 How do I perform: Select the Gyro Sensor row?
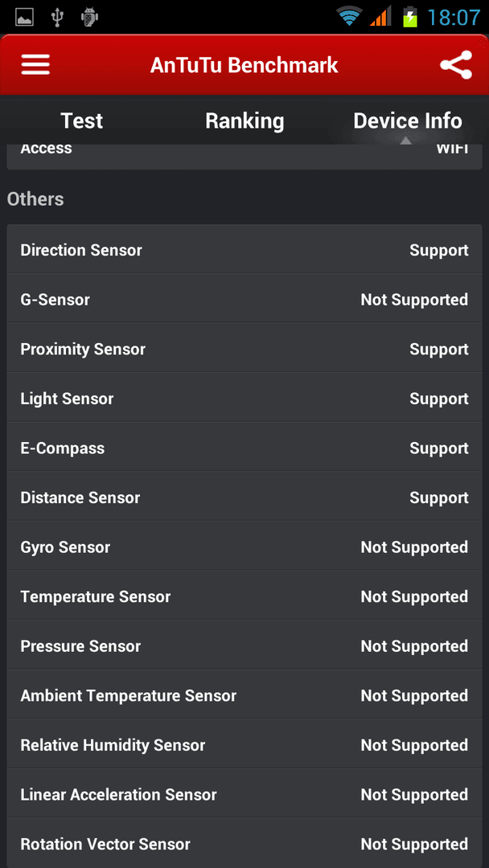[244, 547]
